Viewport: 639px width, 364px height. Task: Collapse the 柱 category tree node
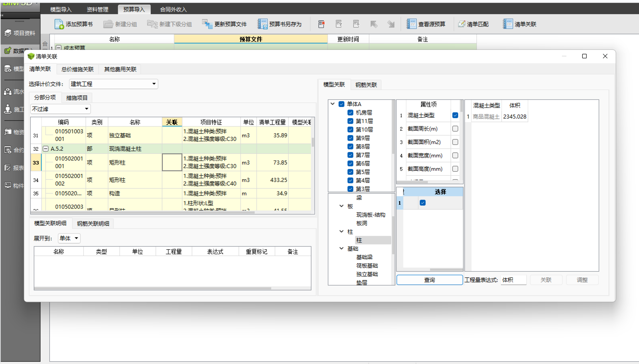click(341, 231)
